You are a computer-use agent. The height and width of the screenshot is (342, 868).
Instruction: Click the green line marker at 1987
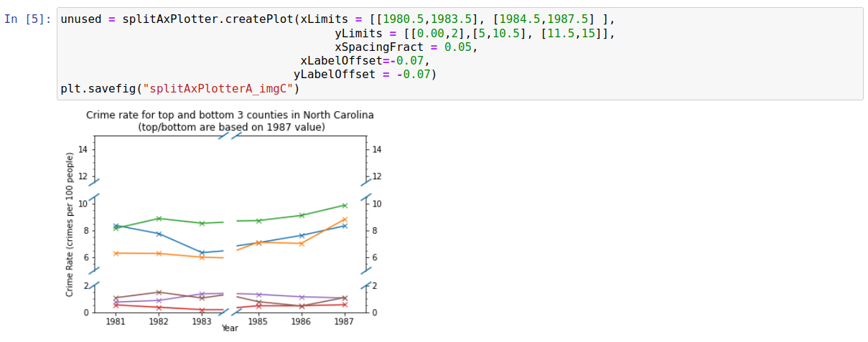344,205
